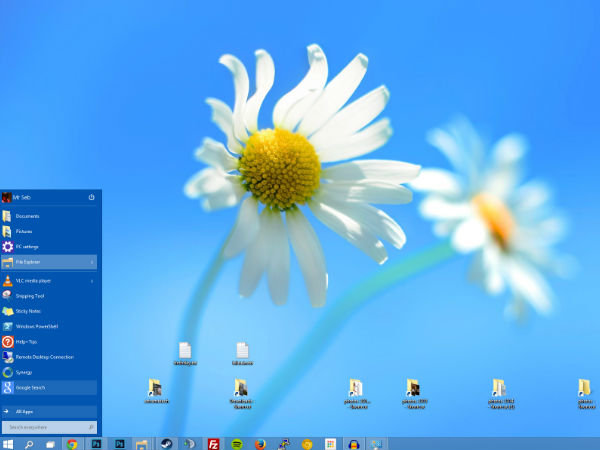
Task: Click the Windows Start button
Action: [x=8, y=443]
